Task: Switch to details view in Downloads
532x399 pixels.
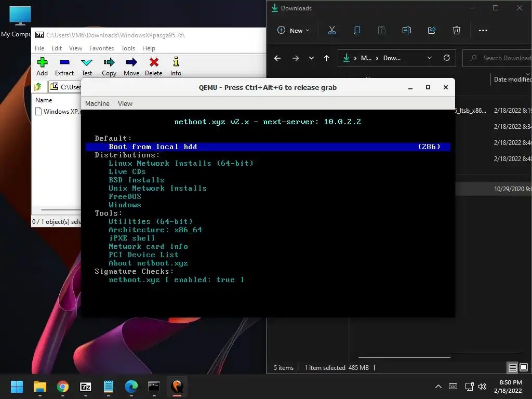Action: [512, 367]
